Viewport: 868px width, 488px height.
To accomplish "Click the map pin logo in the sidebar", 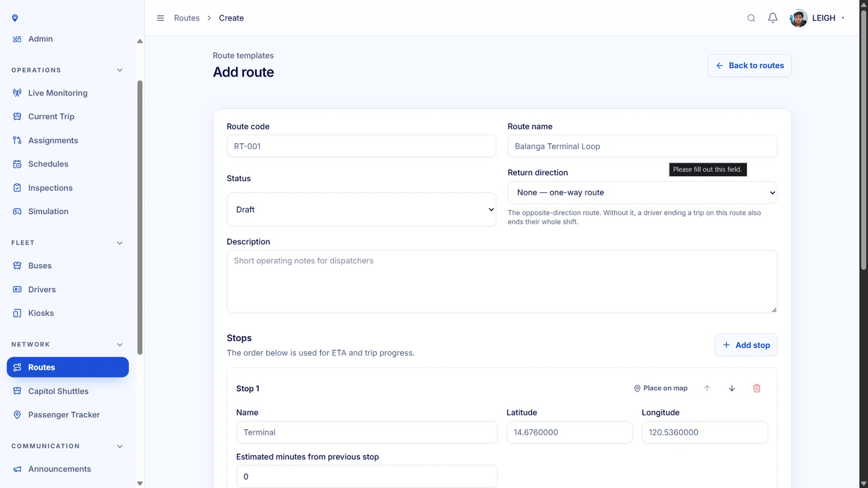I will pos(15,18).
